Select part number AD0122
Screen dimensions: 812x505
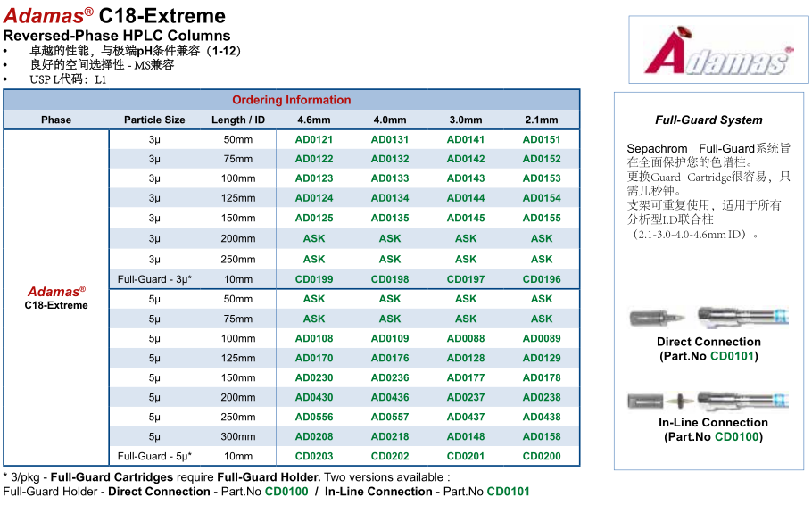(314, 159)
